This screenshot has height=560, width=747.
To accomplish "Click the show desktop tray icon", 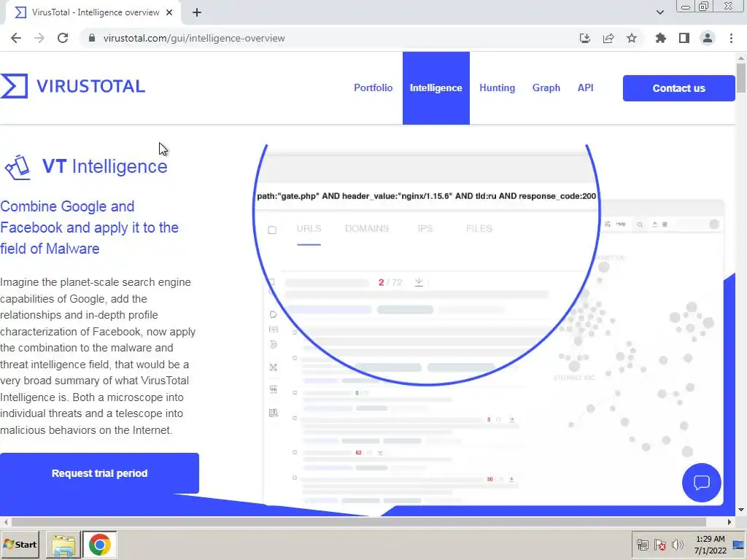I will pyautogui.click(x=739, y=544).
